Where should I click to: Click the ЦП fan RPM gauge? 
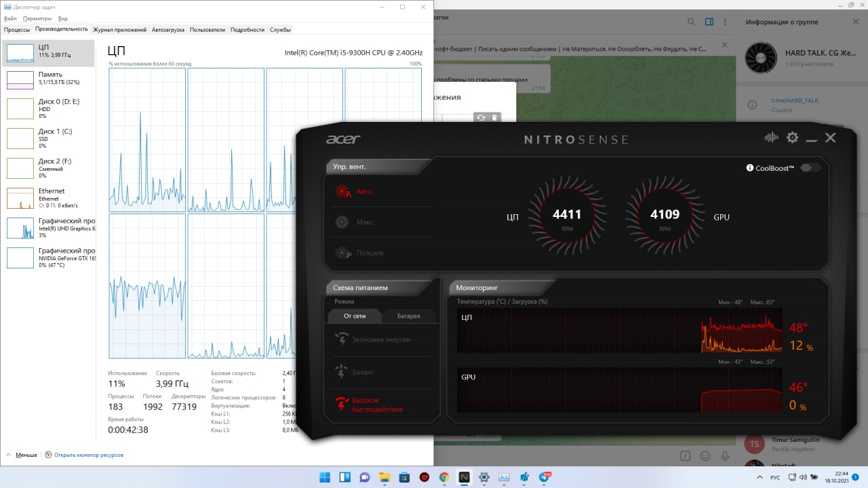pyautogui.click(x=567, y=216)
